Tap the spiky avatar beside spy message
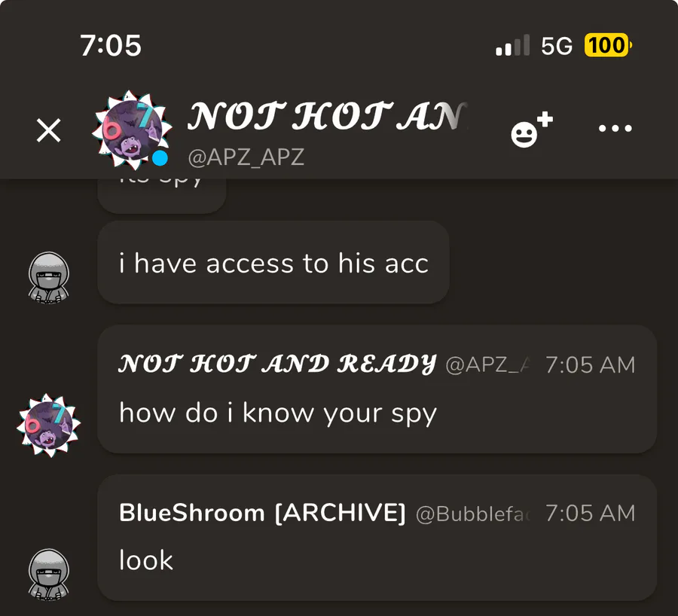This screenshot has width=678, height=616. pyautogui.click(x=49, y=425)
